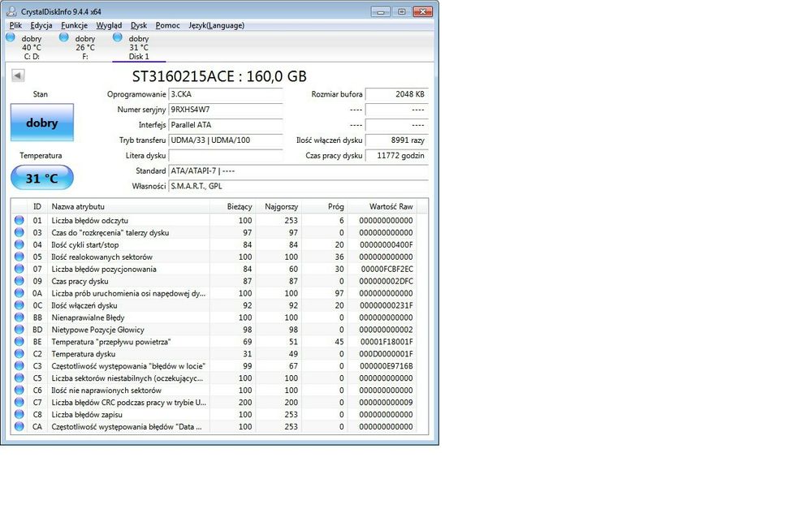Click status circle for attribute C2
Screen dimensions: 812x518
tap(19, 354)
